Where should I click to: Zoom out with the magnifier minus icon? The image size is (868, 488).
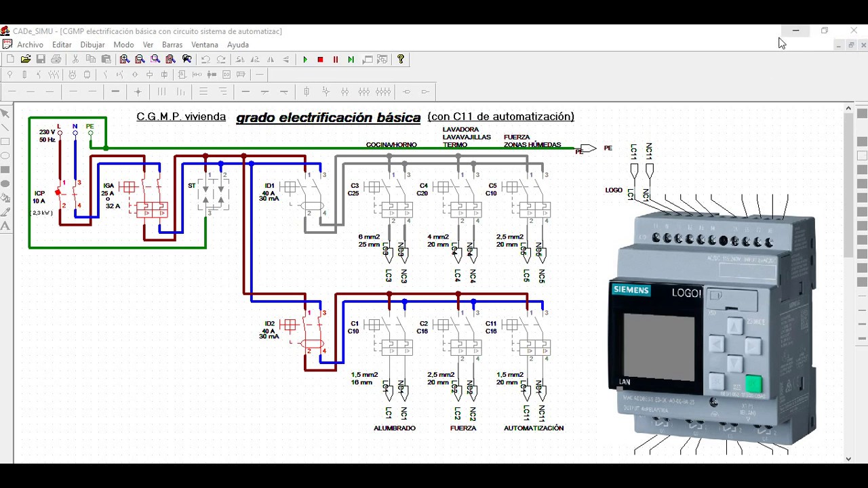pos(140,60)
